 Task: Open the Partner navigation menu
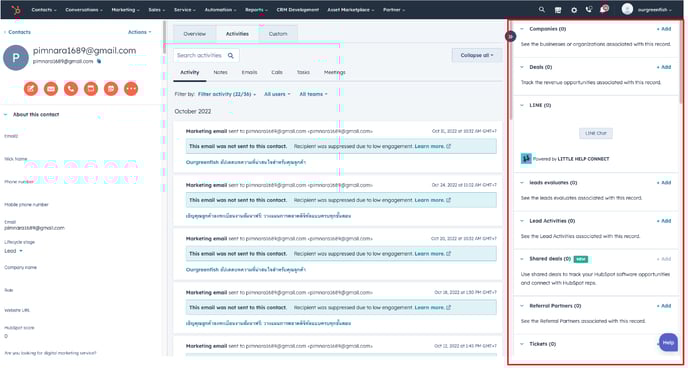[394, 10]
